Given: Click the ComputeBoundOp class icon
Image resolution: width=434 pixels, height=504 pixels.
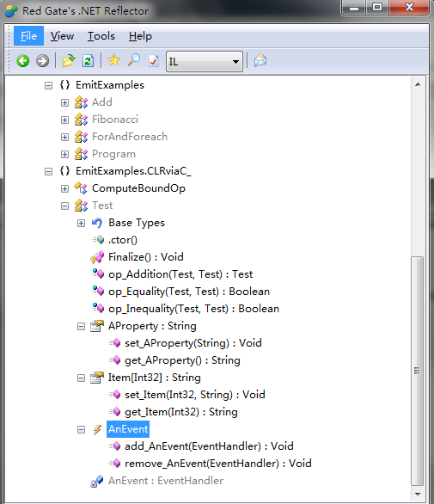Looking at the screenshot, I should click(x=81, y=188).
